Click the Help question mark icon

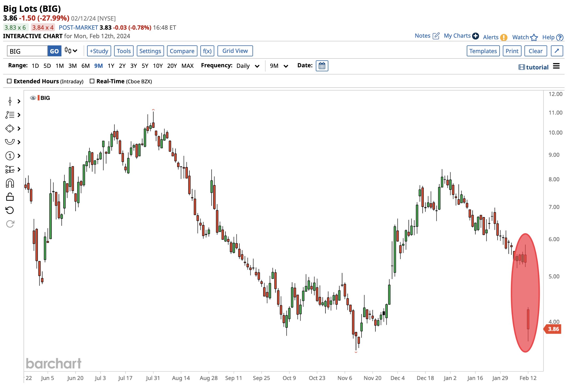[560, 37]
